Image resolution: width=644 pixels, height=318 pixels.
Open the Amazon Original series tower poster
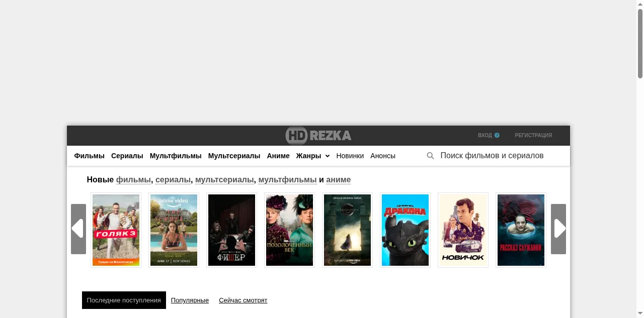point(348,230)
